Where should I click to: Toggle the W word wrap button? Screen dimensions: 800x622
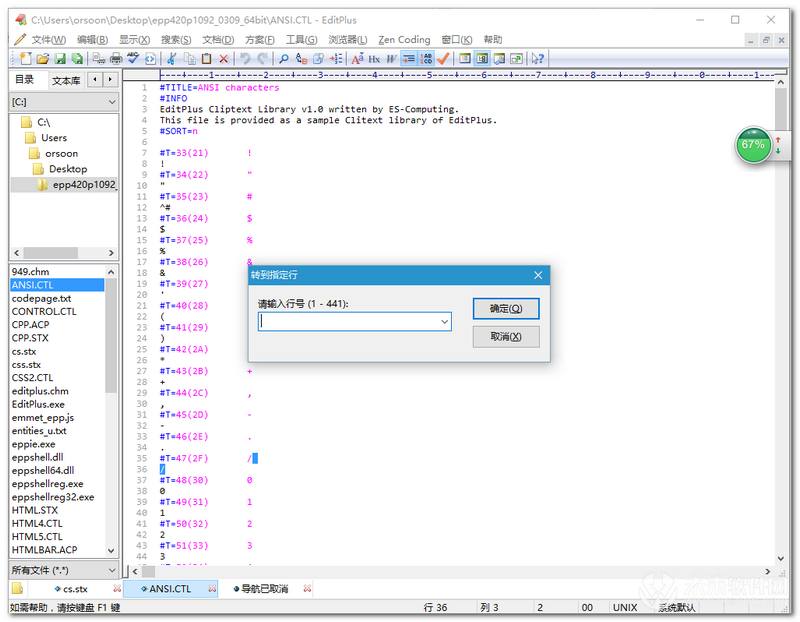391,59
